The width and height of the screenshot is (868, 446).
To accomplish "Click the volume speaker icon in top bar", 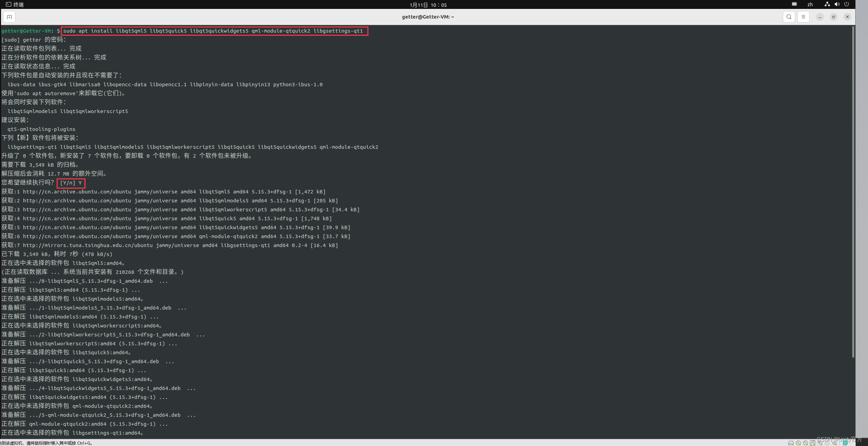I will point(837,4).
